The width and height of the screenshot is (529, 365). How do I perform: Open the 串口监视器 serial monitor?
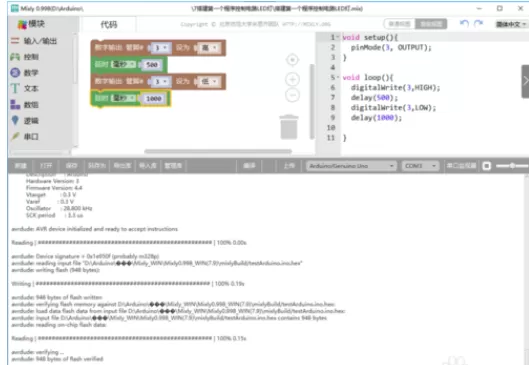[461, 166]
